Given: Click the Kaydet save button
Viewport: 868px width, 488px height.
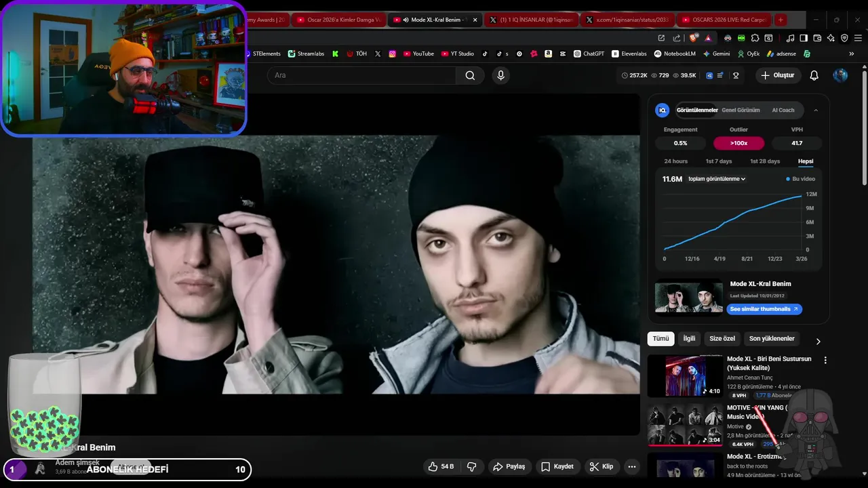Looking at the screenshot, I should [557, 466].
